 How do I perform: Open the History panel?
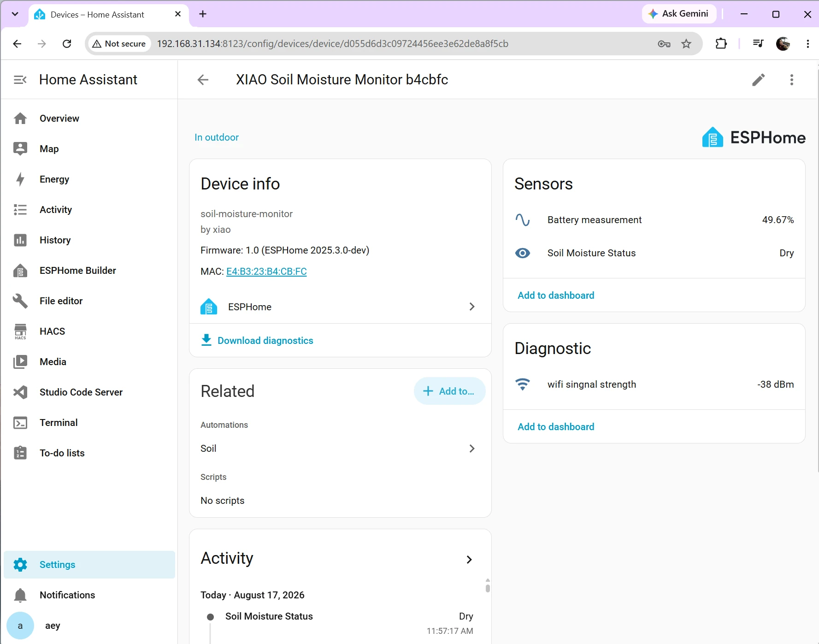(x=89, y=240)
